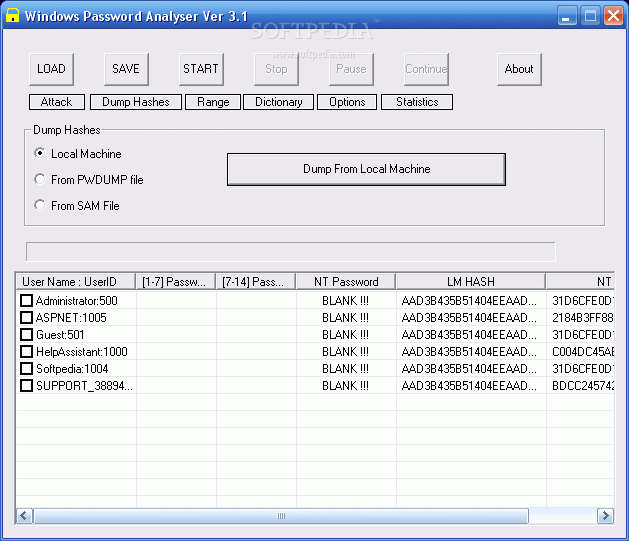Image resolution: width=629 pixels, height=541 pixels.
Task: Select the Administrator:500 user name text
Action: point(77,301)
